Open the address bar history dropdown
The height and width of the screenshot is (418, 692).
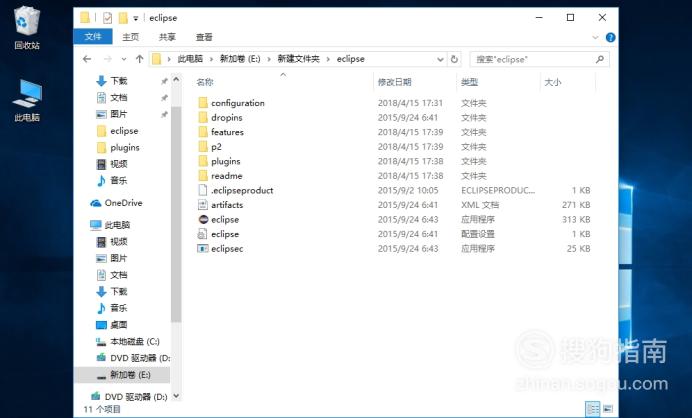click(440, 59)
